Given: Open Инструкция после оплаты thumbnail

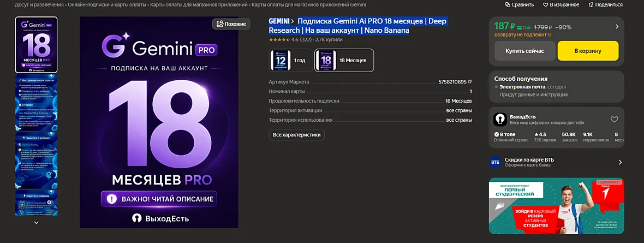Looking at the screenshot, I should pyautogui.click(x=36, y=102).
